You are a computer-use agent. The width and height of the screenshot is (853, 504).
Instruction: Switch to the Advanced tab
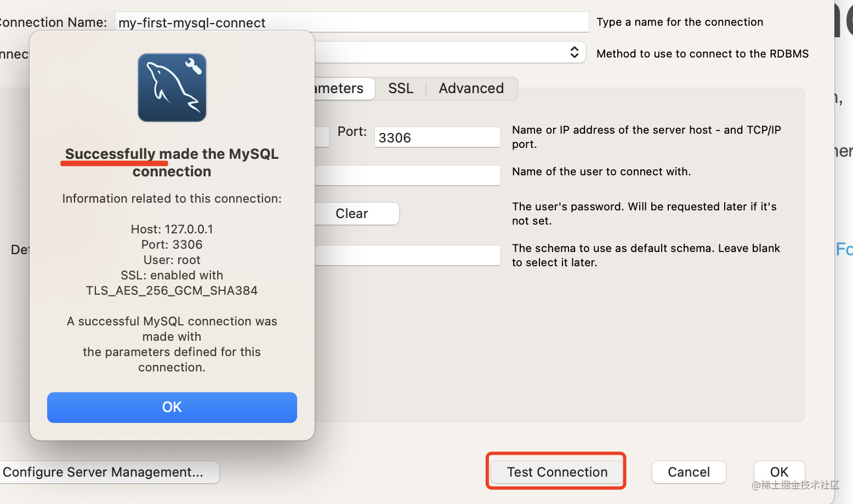(x=471, y=88)
